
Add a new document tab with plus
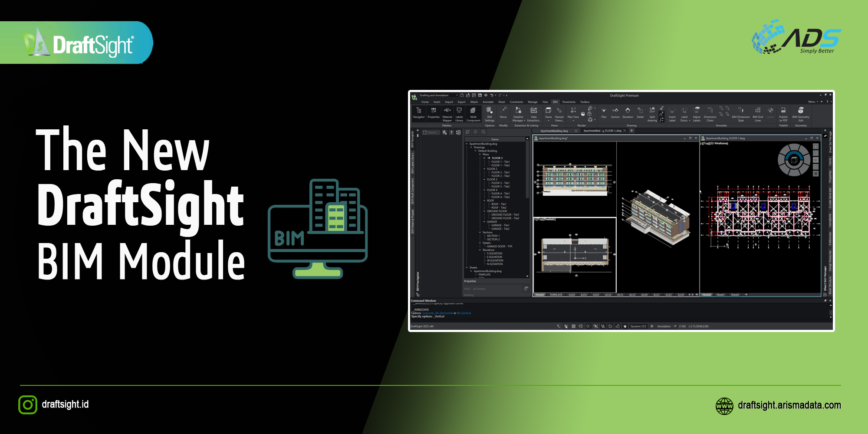click(x=631, y=131)
